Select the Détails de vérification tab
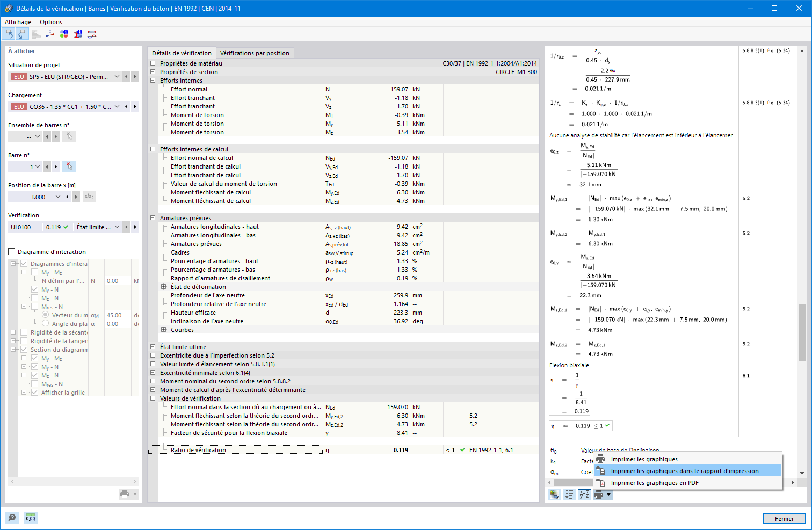812x530 pixels. 182,53
